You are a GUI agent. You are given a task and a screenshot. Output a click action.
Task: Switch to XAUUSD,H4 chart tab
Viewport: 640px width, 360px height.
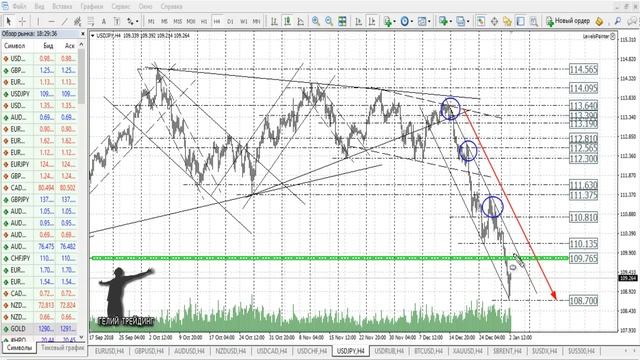click(x=467, y=351)
